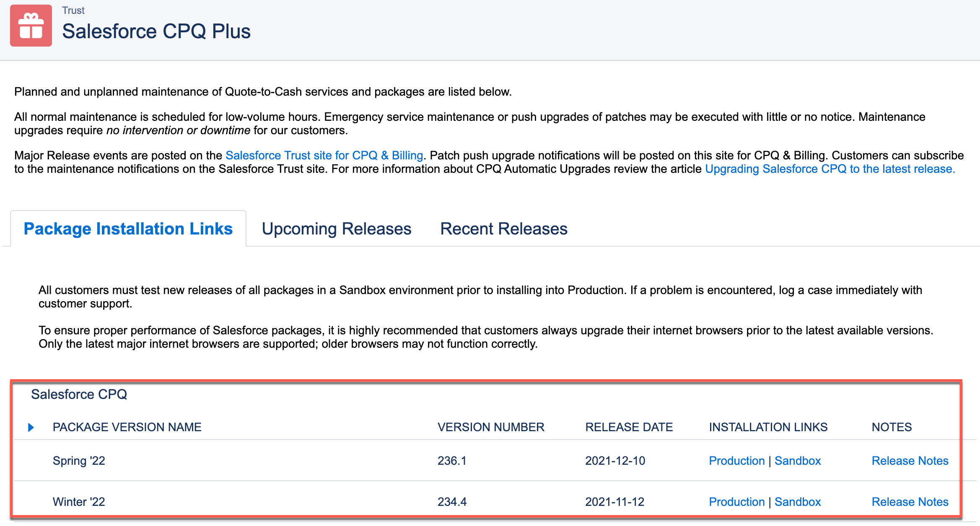This screenshot has width=980, height=526.
Task: Click the Salesforce CPQ Plus page title
Action: pos(156,31)
